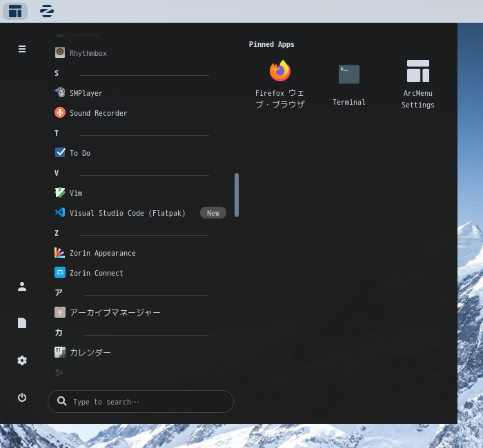The image size is (483, 448).
Task: Open the user account sidebar icon
Action: 22,287
